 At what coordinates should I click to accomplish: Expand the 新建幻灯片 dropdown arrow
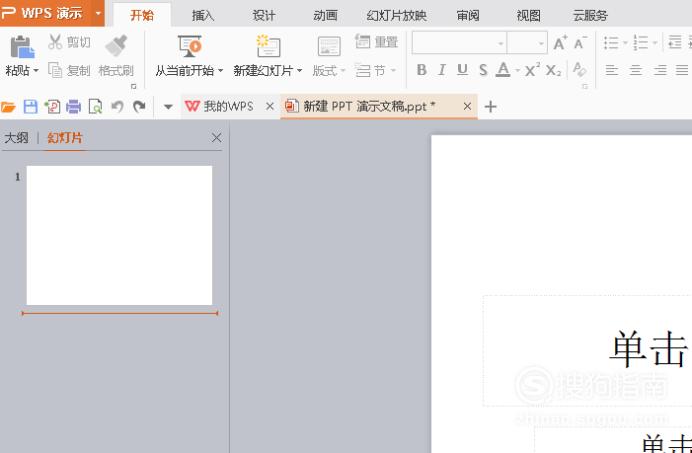tap(299, 71)
